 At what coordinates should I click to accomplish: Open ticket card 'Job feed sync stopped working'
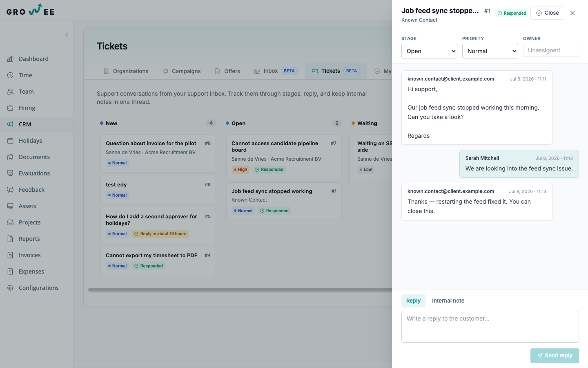coord(284,201)
